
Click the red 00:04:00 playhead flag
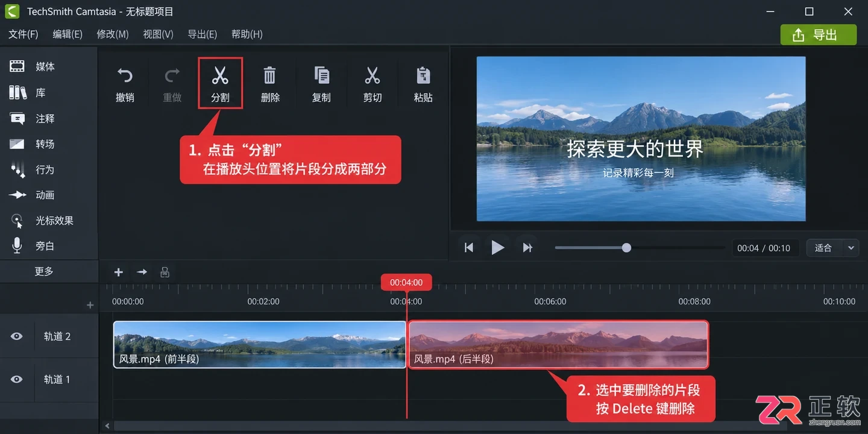pos(406,282)
